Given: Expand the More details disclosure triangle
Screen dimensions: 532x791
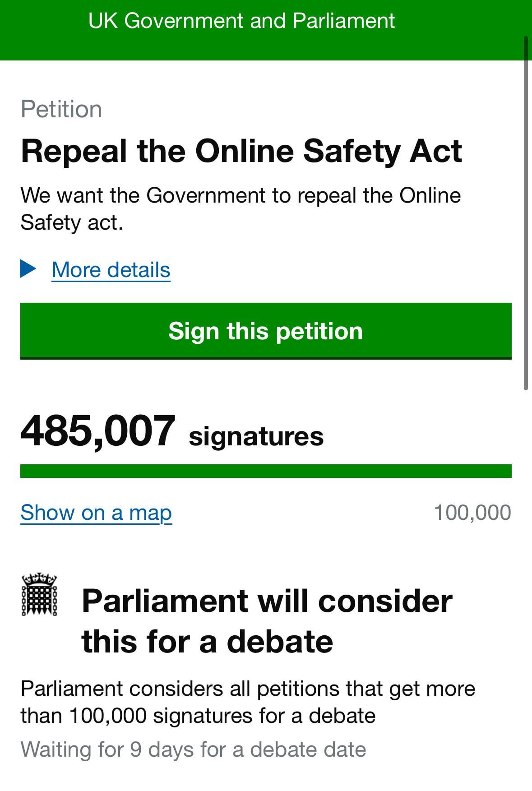Looking at the screenshot, I should 28,269.
